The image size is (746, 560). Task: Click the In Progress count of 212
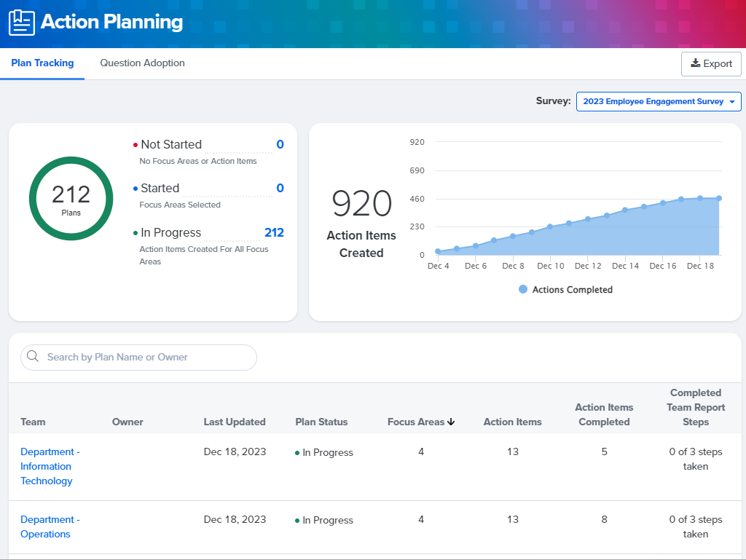pyautogui.click(x=274, y=233)
